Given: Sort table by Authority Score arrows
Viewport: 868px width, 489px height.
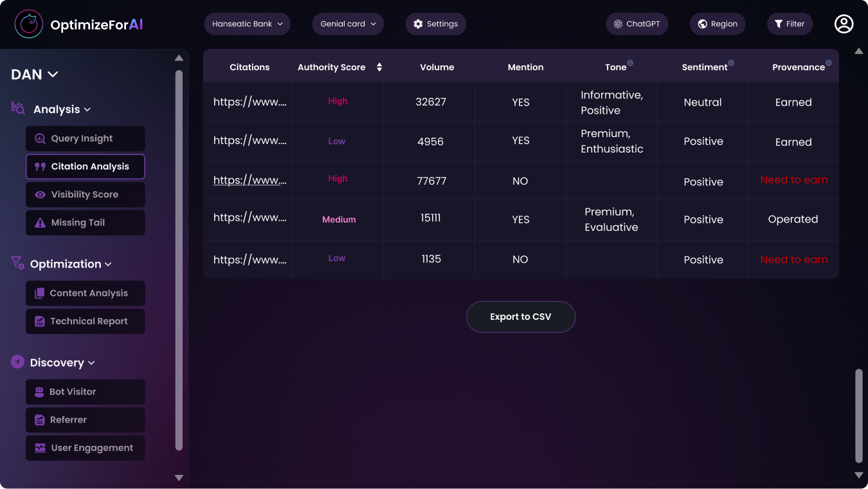Looking at the screenshot, I should point(379,67).
